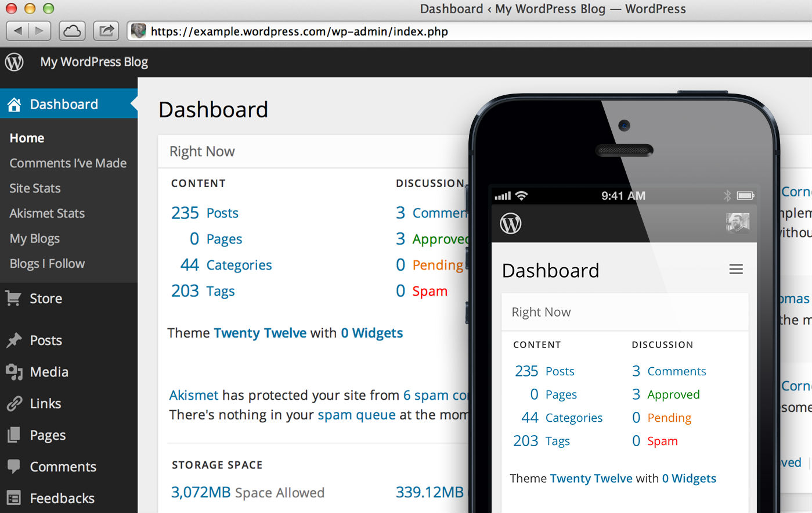This screenshot has width=812, height=513.
Task: Click the Comments bubble icon
Action: (x=14, y=467)
